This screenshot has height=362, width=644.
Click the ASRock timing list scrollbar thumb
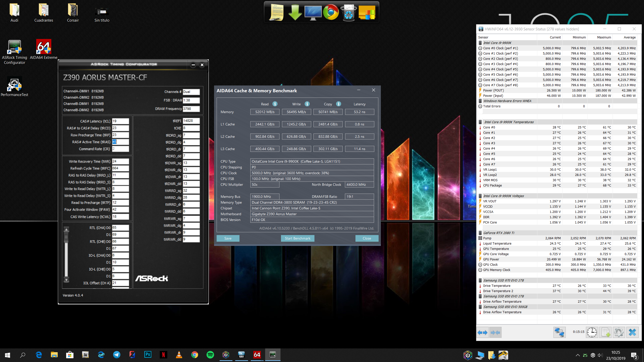click(x=66, y=237)
